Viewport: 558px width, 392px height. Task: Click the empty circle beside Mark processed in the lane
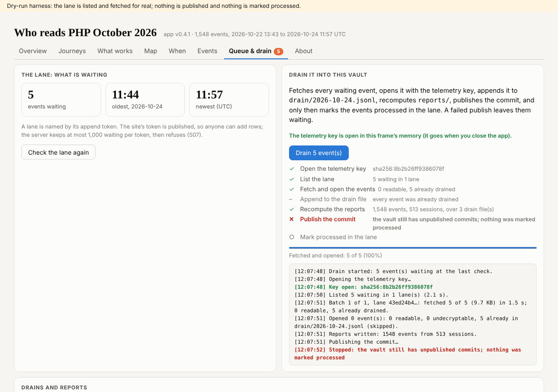(x=292, y=237)
